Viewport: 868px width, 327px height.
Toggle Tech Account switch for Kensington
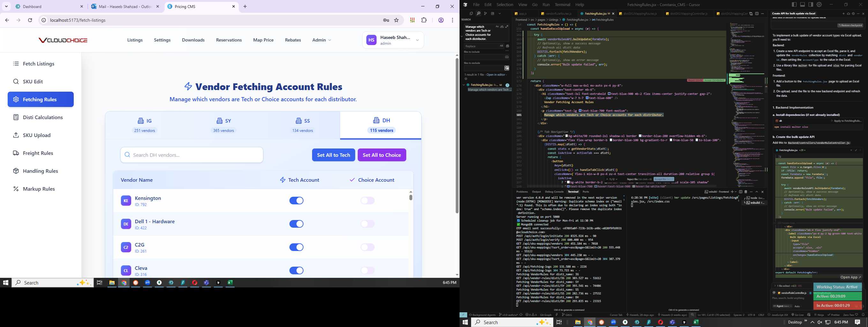[296, 201]
